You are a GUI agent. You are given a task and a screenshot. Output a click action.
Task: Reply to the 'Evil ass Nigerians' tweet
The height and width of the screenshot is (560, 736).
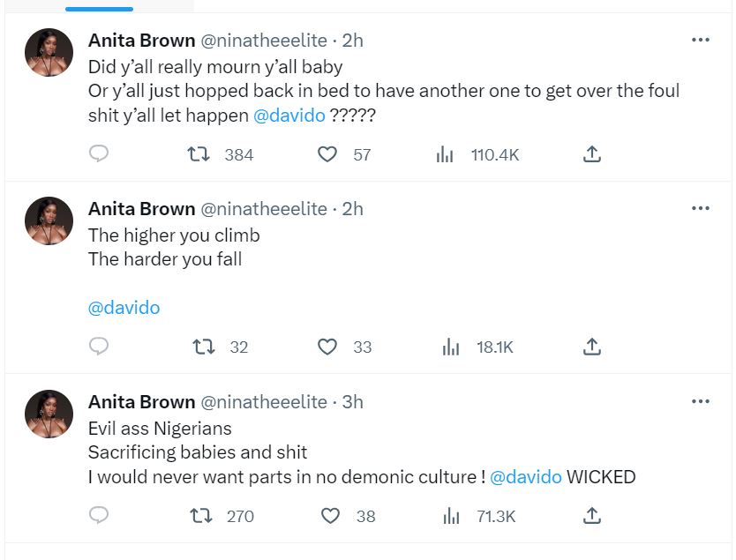[x=100, y=515]
